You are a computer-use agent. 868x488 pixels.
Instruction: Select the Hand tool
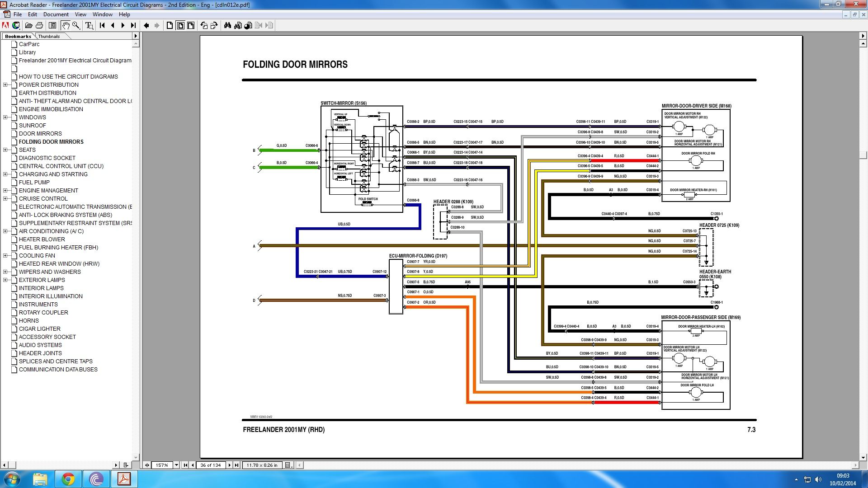coord(66,25)
